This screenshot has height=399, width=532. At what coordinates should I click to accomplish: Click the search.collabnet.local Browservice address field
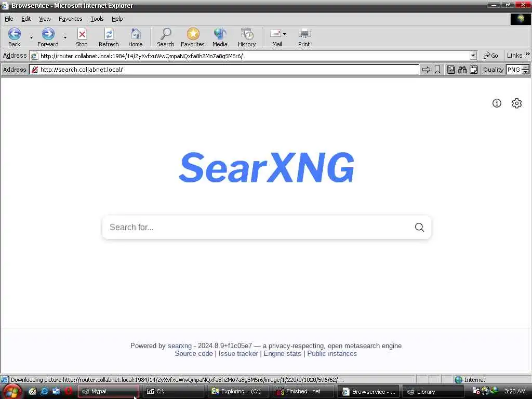[x=224, y=70]
